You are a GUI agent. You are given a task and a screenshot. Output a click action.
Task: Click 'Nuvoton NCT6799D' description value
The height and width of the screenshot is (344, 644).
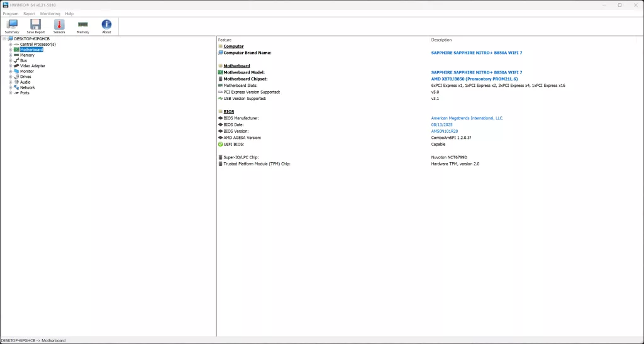pos(449,157)
